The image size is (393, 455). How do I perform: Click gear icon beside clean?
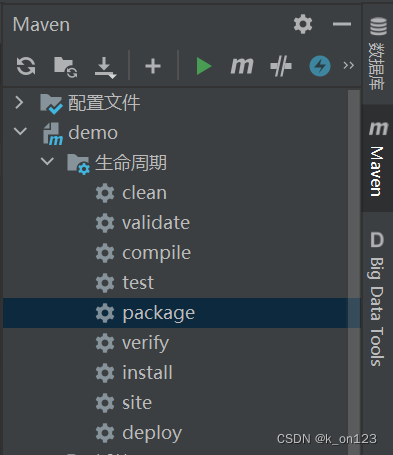[105, 193]
